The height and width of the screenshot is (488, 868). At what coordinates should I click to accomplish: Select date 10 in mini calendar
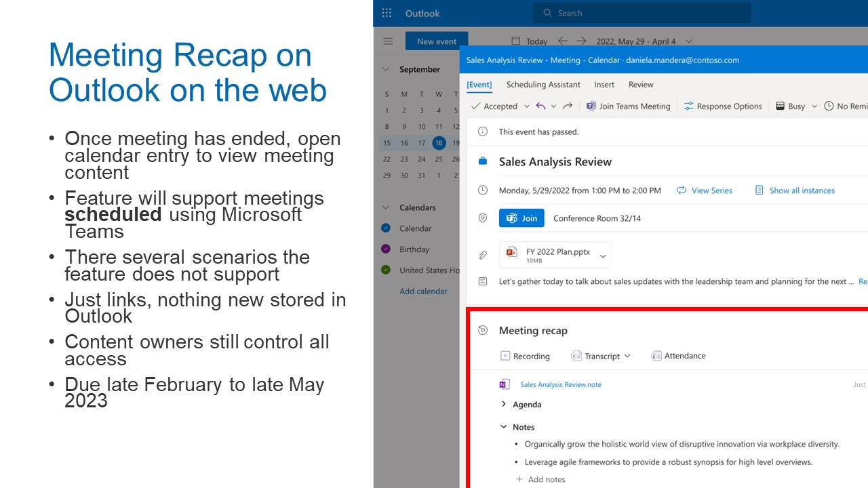(422, 126)
